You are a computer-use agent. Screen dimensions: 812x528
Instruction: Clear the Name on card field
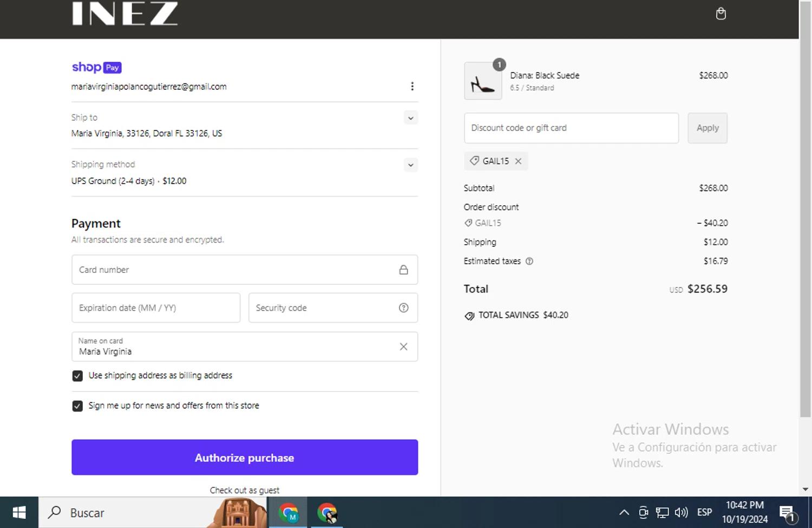pos(403,347)
